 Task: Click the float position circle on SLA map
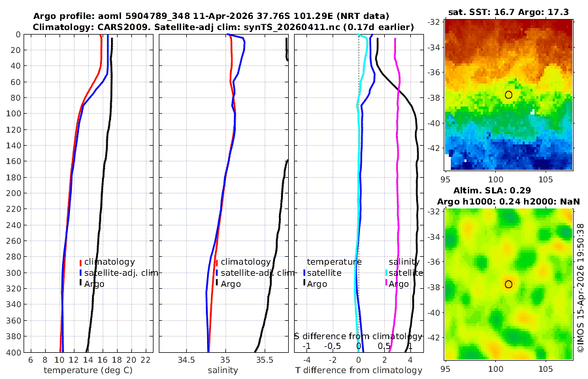point(508,284)
